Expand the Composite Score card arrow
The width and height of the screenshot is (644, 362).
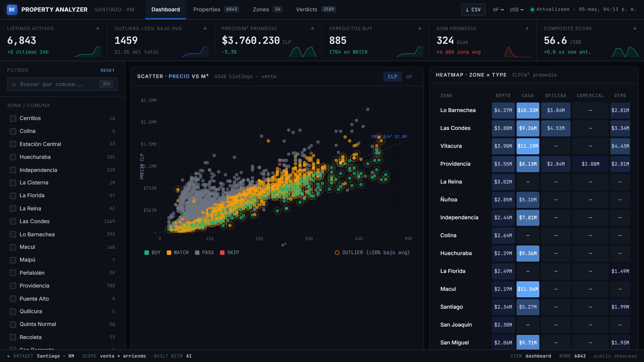tap(635, 28)
